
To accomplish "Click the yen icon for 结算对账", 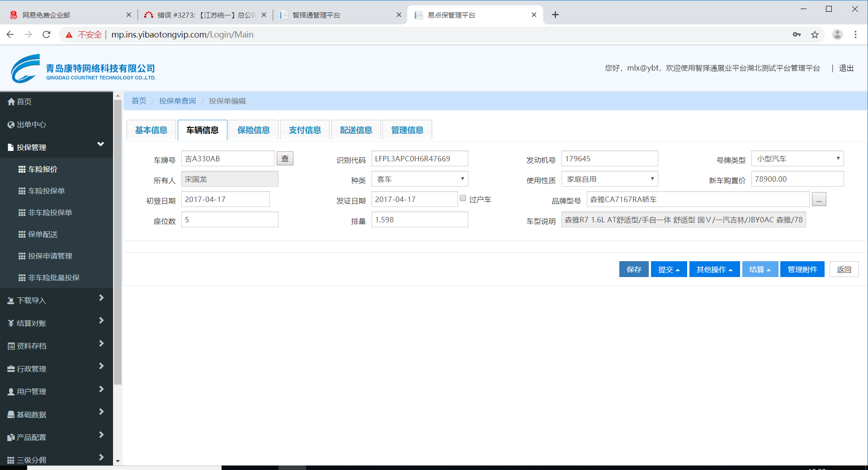I will (x=11, y=324).
